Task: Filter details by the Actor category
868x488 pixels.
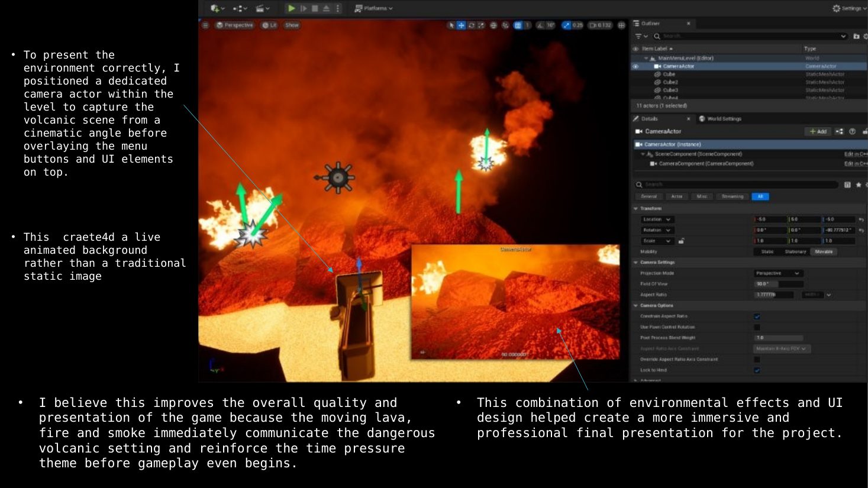Action: click(x=676, y=196)
